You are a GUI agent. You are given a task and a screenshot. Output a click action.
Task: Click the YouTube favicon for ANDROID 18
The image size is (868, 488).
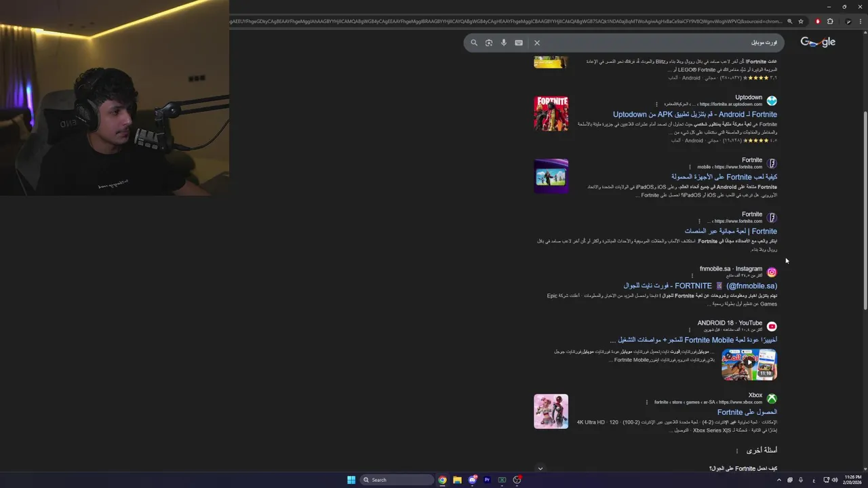772,327
